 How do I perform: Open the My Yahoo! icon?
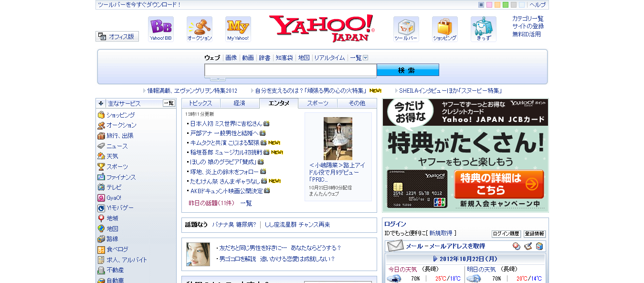238,29
